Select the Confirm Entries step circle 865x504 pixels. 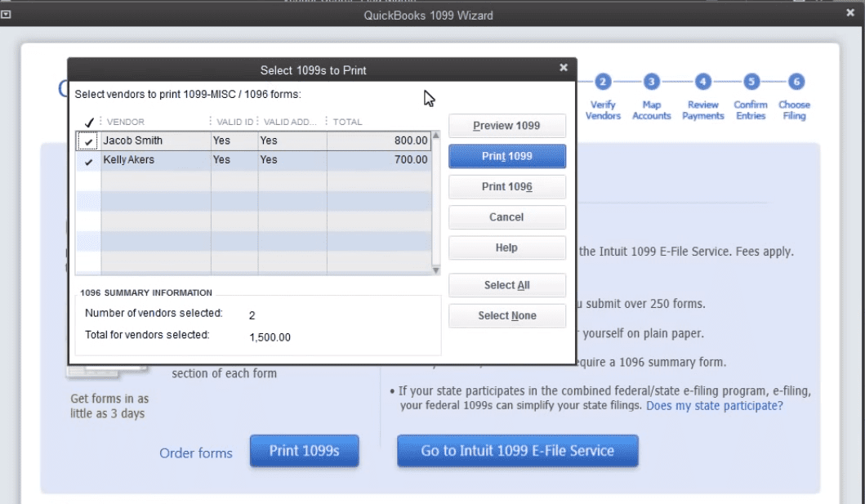[750, 82]
